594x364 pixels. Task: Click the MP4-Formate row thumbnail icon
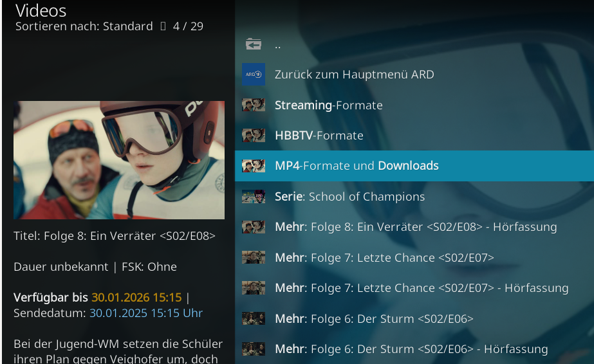point(254,166)
